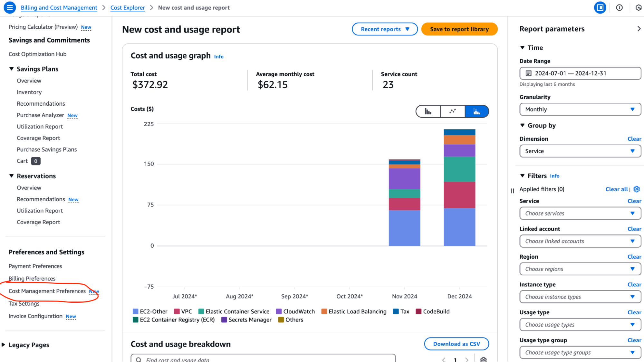The image size is (644, 362).
Task: Click the November 2024 stacked bar
Action: coord(404,203)
